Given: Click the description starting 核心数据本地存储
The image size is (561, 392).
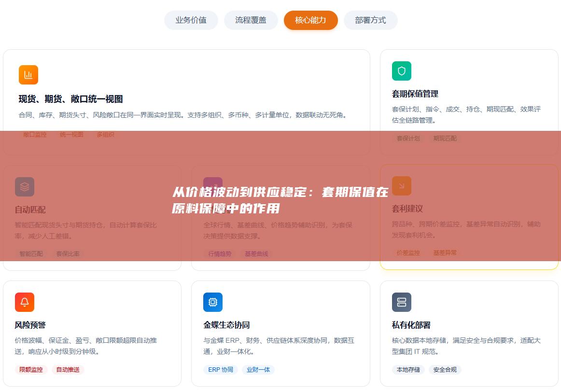Looking at the screenshot, I should [466, 346].
